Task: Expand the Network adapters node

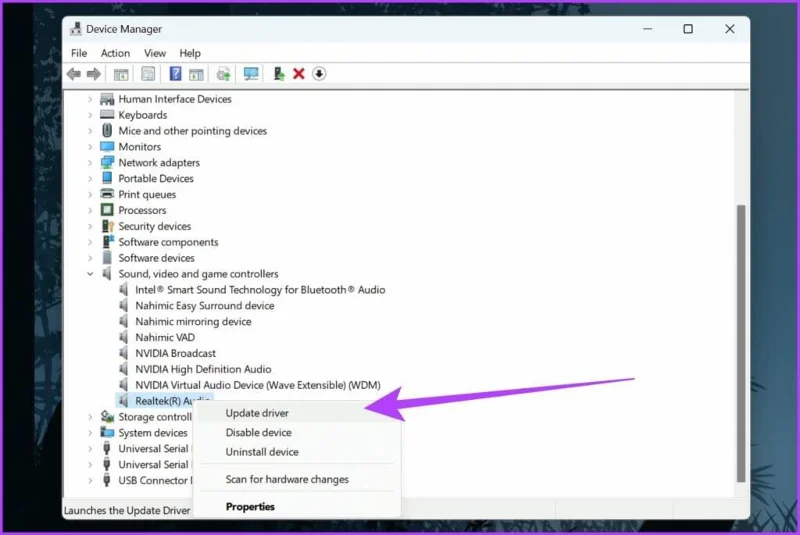Action: pos(90,163)
